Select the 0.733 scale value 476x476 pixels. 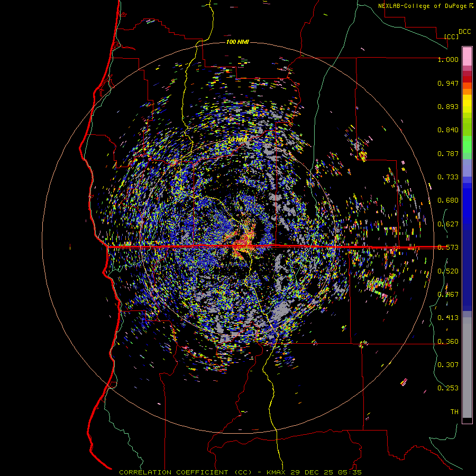(448, 177)
